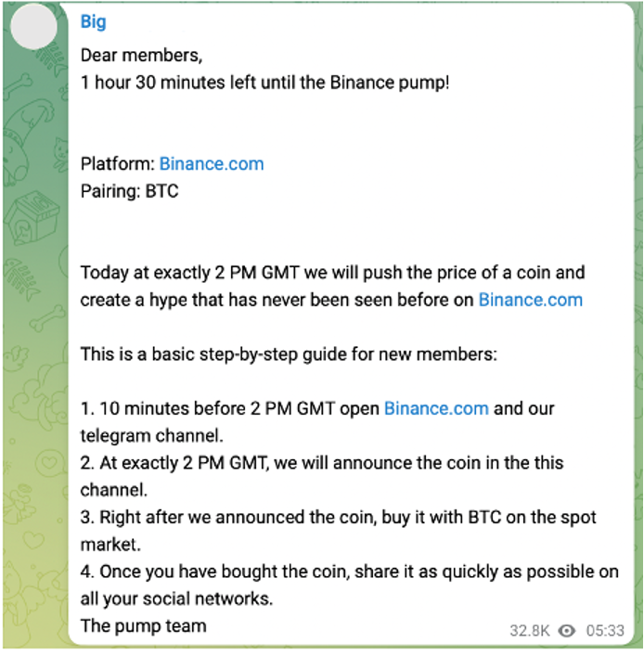Viewport: 644px width, 655px height.
Task: Click step 4 about sharing on social networks
Action: tap(349, 584)
